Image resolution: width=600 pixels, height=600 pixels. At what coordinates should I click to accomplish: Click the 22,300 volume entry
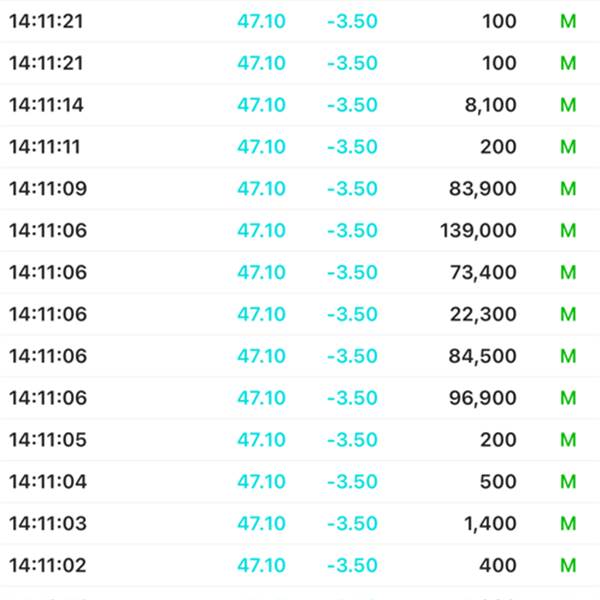pyautogui.click(x=484, y=315)
